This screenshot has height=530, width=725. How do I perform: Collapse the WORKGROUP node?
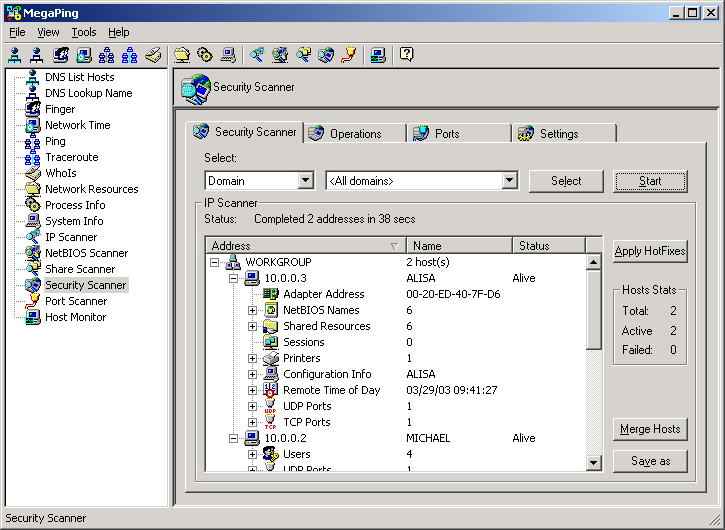coord(214,263)
